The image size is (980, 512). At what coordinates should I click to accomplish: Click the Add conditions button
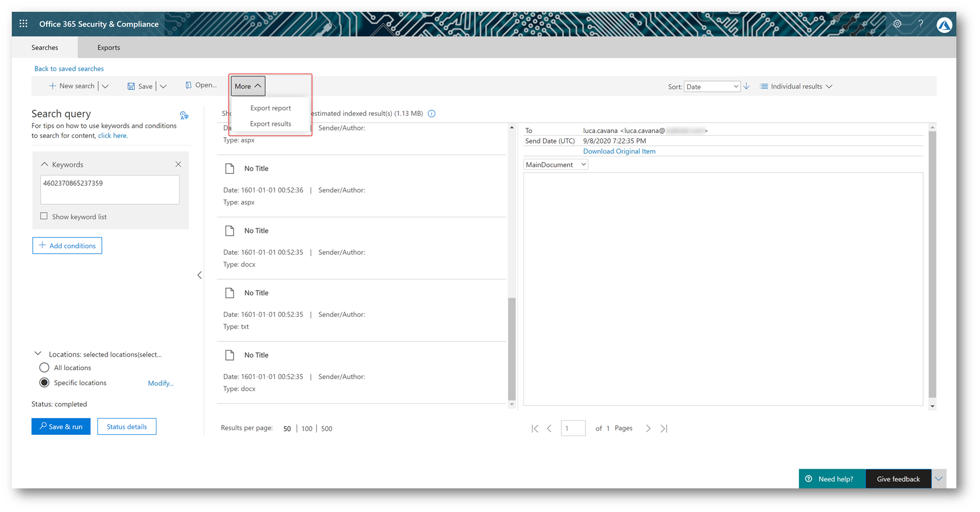tap(67, 245)
